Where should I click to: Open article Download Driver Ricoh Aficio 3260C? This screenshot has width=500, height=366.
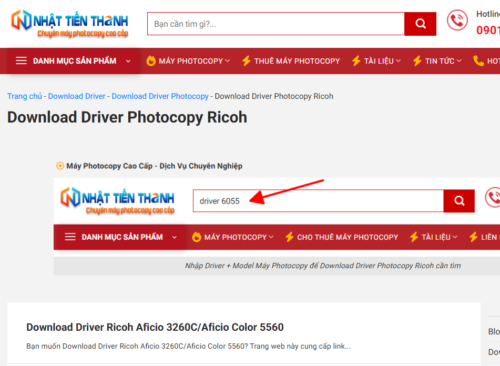pos(155,327)
